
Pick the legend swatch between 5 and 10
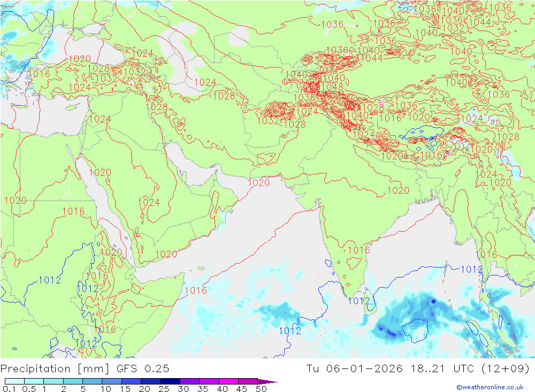pyautogui.click(x=92, y=381)
